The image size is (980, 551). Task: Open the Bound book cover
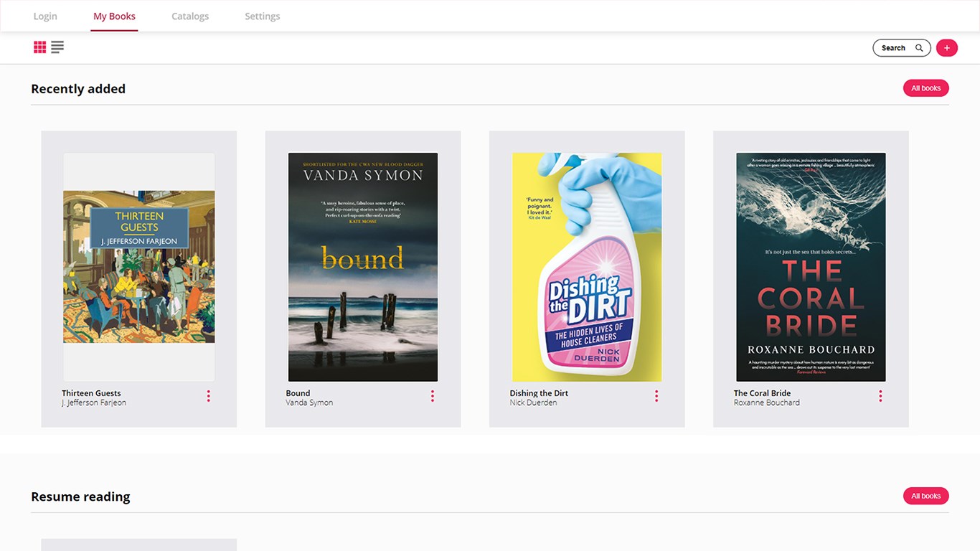point(363,267)
